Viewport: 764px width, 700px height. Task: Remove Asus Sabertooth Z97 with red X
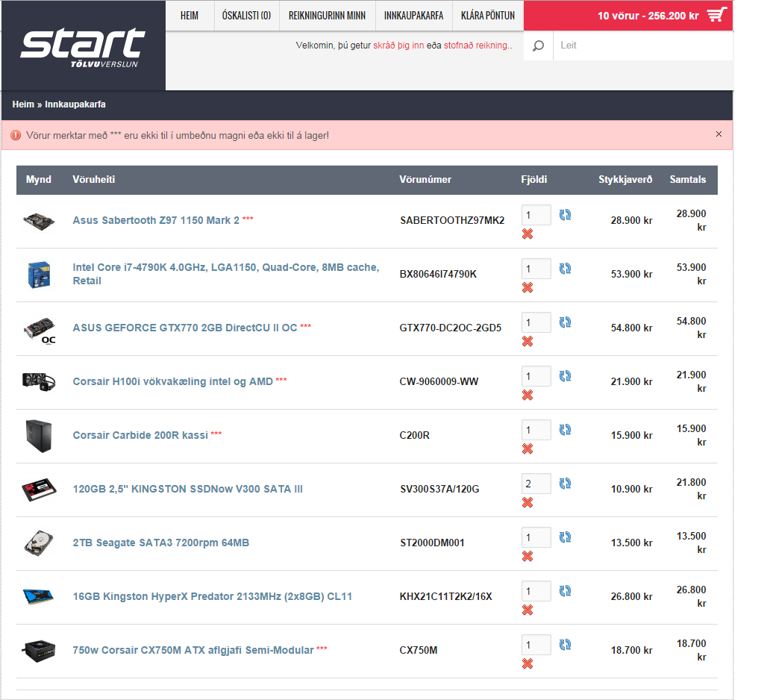click(x=527, y=234)
